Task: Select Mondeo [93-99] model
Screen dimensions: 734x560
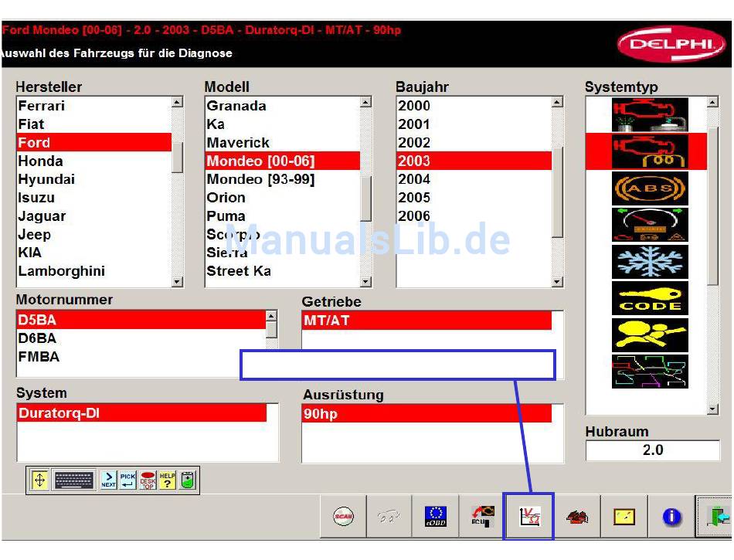Action: [x=283, y=179]
